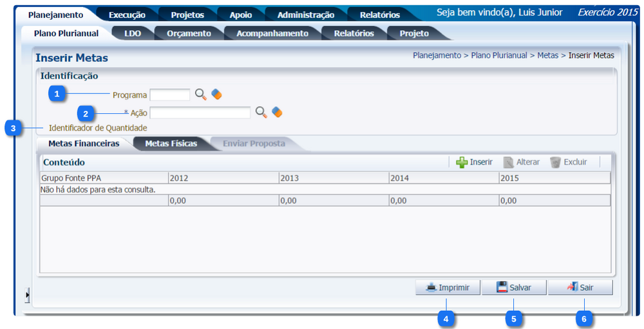Click the eraser clear icon beside Programa
Image resolution: width=644 pixels, height=329 pixels.
(x=216, y=95)
